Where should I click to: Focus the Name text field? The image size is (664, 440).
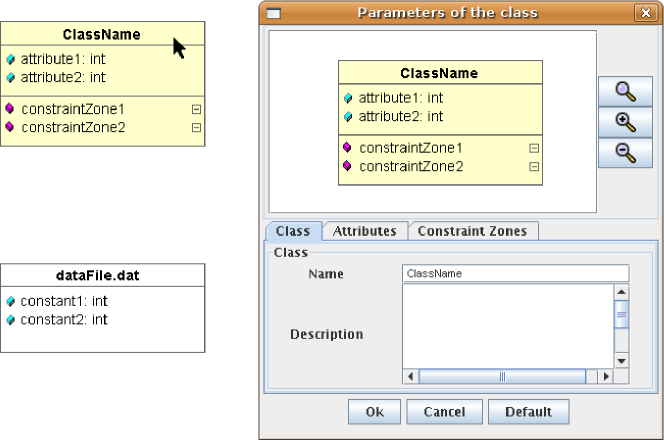click(515, 273)
